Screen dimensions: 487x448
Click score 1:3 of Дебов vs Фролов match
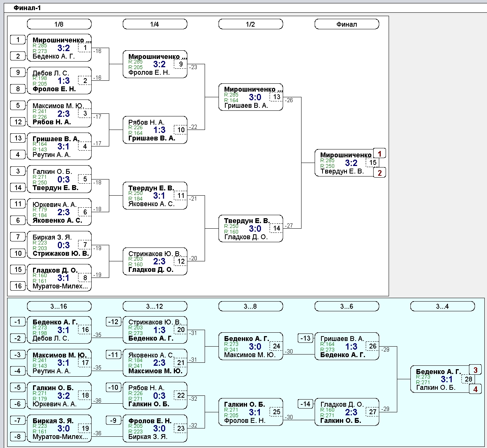tap(63, 81)
